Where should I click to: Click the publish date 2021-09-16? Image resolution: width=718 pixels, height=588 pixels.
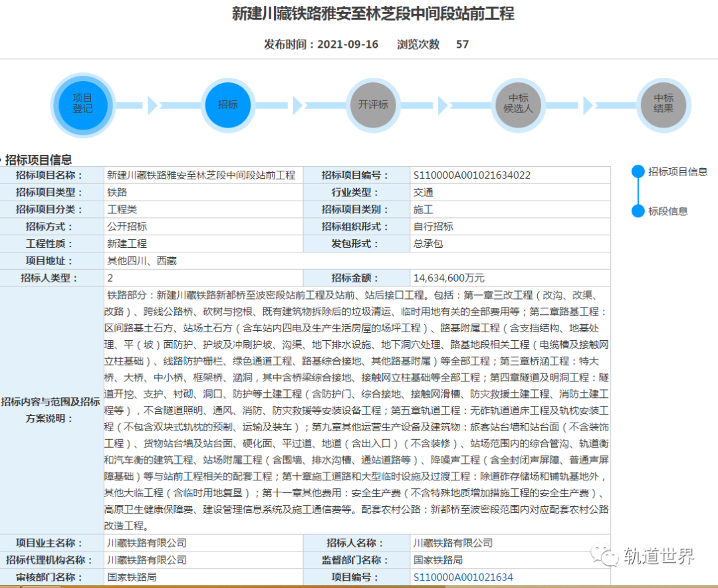348,45
